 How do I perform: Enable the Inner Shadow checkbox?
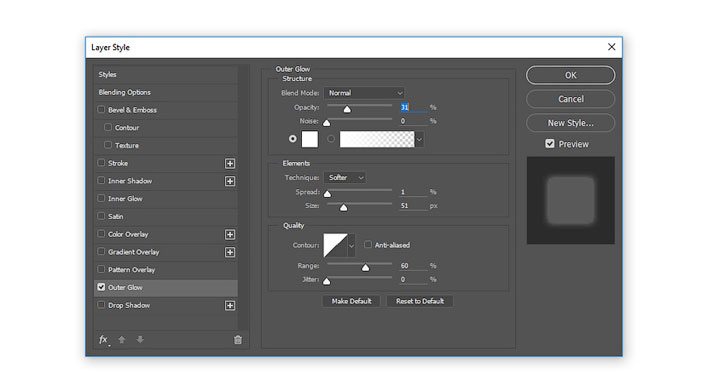click(x=101, y=180)
